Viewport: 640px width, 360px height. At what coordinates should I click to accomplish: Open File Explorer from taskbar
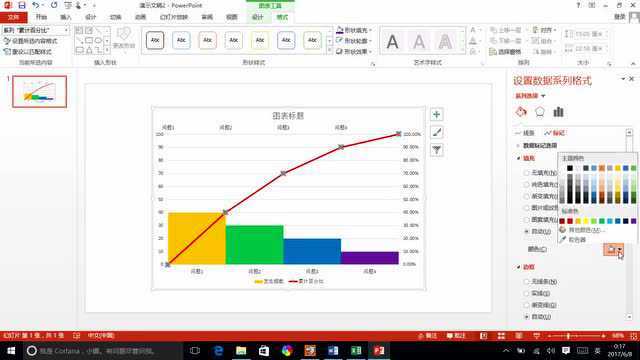(x=241, y=351)
